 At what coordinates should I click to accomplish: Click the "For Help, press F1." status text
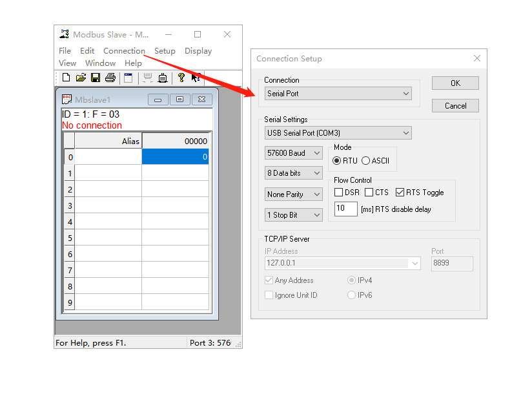[90, 343]
